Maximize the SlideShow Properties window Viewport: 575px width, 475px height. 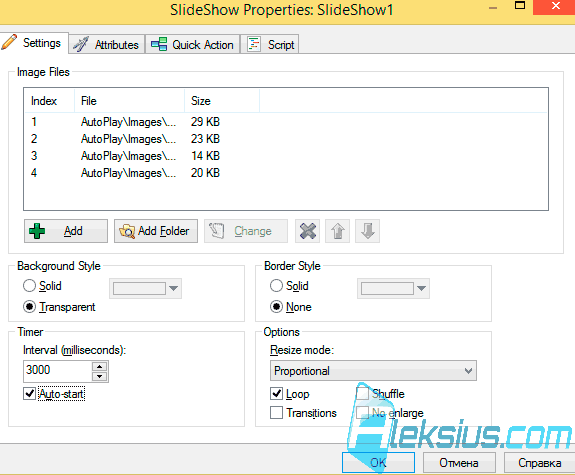(520, 6)
